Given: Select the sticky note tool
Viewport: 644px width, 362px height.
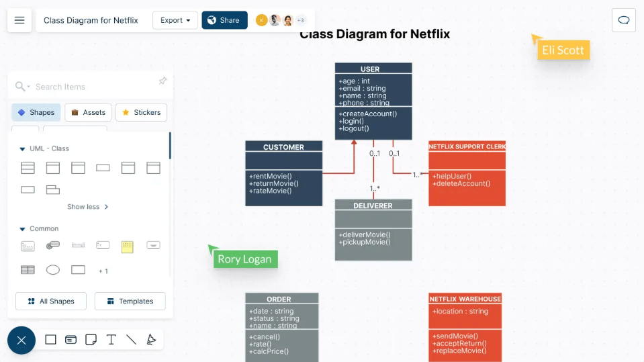Looking at the screenshot, I should tap(91, 340).
